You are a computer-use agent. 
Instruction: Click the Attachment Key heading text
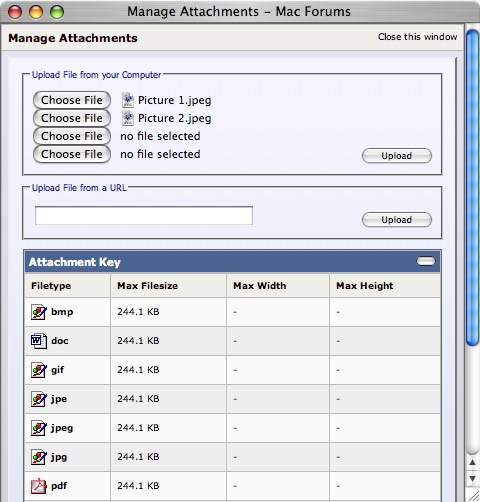[75, 262]
